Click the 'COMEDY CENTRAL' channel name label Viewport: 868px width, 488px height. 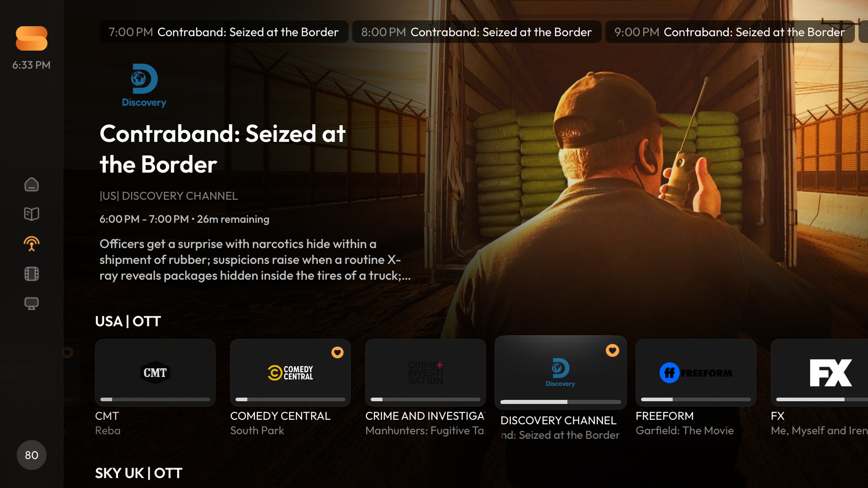pyautogui.click(x=280, y=416)
